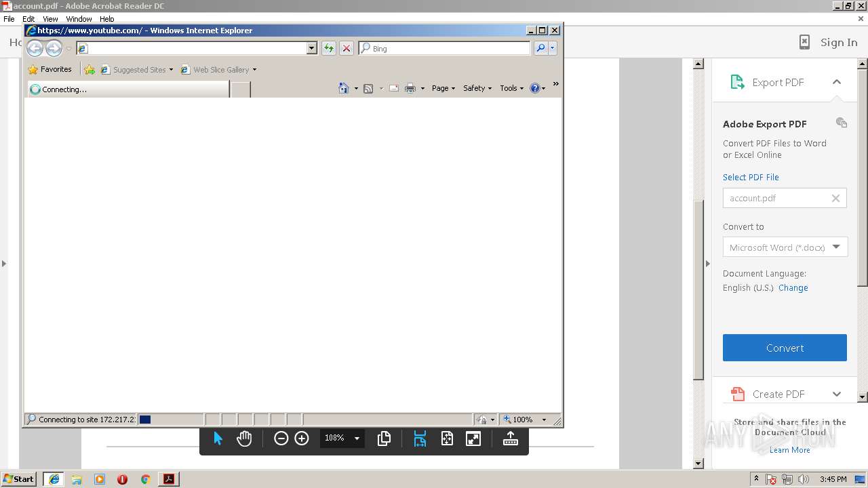The width and height of the screenshot is (868, 488).
Task: Open the IE Page menu dropdown
Action: [443, 88]
